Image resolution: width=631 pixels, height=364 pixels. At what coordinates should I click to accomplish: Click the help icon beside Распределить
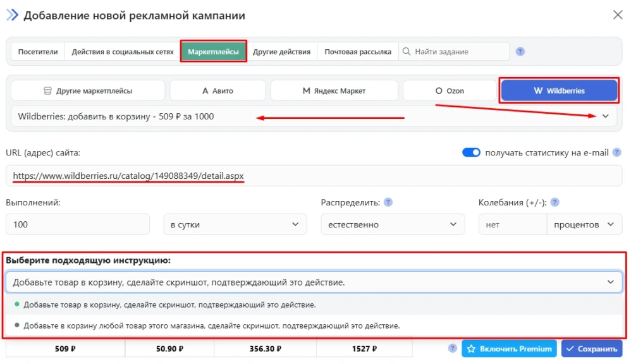click(x=388, y=203)
